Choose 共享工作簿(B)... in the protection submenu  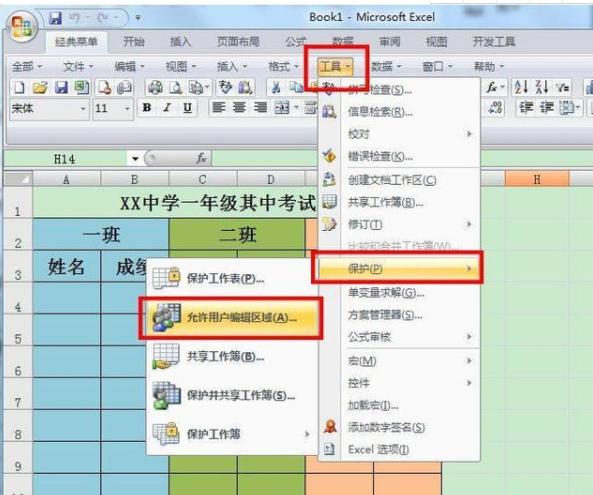point(231,356)
